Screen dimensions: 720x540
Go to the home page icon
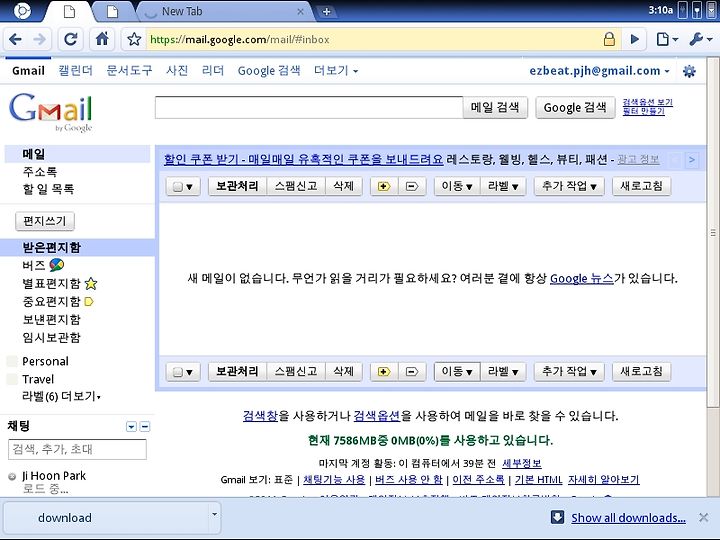point(102,39)
